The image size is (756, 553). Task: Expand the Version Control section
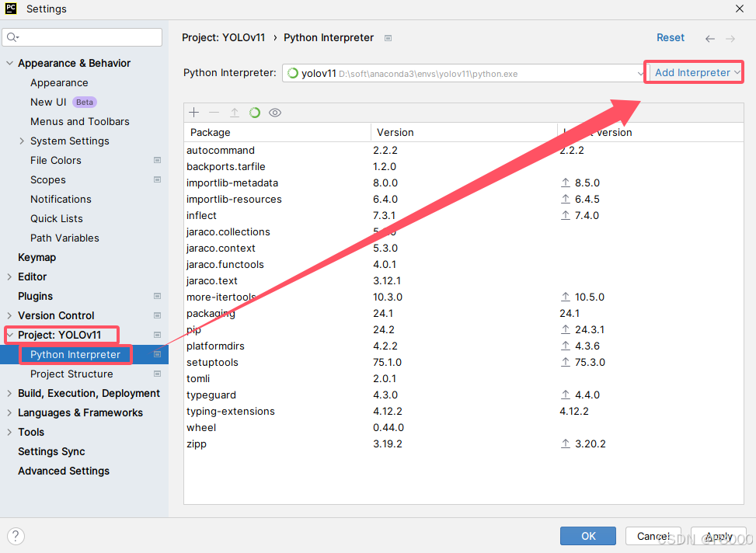pos(9,315)
